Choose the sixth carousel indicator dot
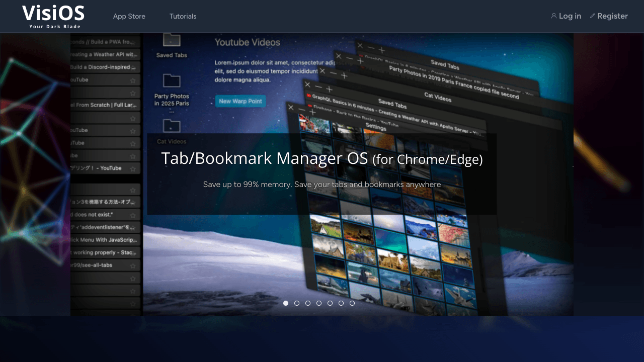Screen dimensions: 644x362 [x=341, y=303]
